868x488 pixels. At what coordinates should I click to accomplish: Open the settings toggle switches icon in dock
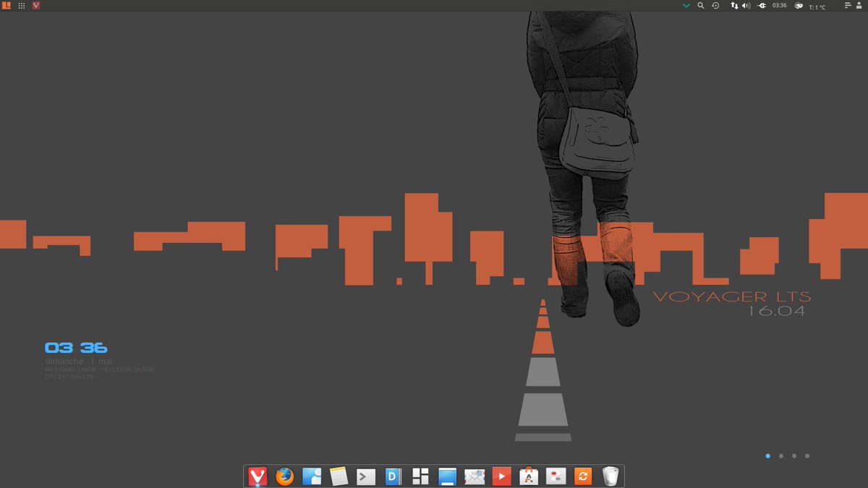pyautogui.click(x=556, y=476)
